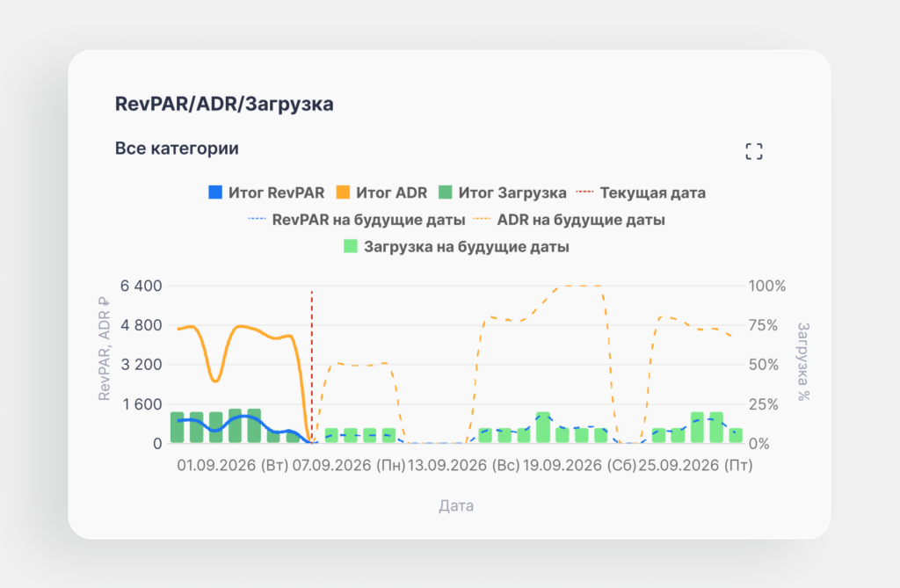
Task: Click the 25.09.2026 (Пт) axis label
Action: point(695,465)
